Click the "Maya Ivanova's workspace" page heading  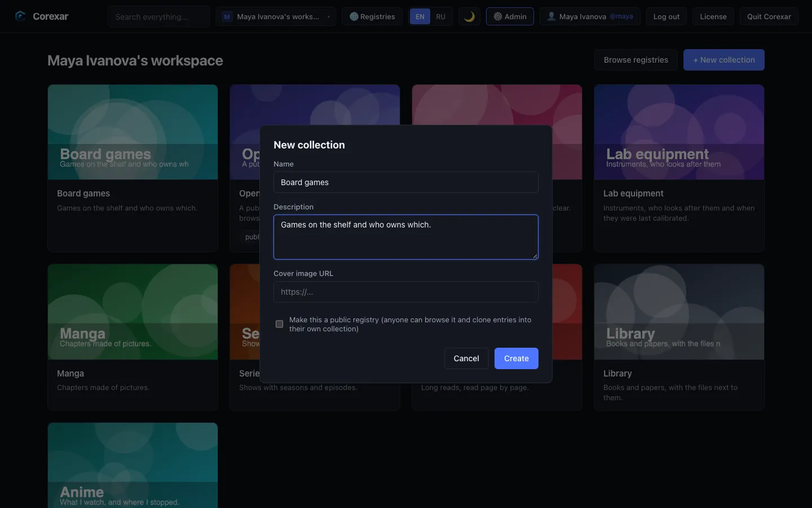click(135, 60)
